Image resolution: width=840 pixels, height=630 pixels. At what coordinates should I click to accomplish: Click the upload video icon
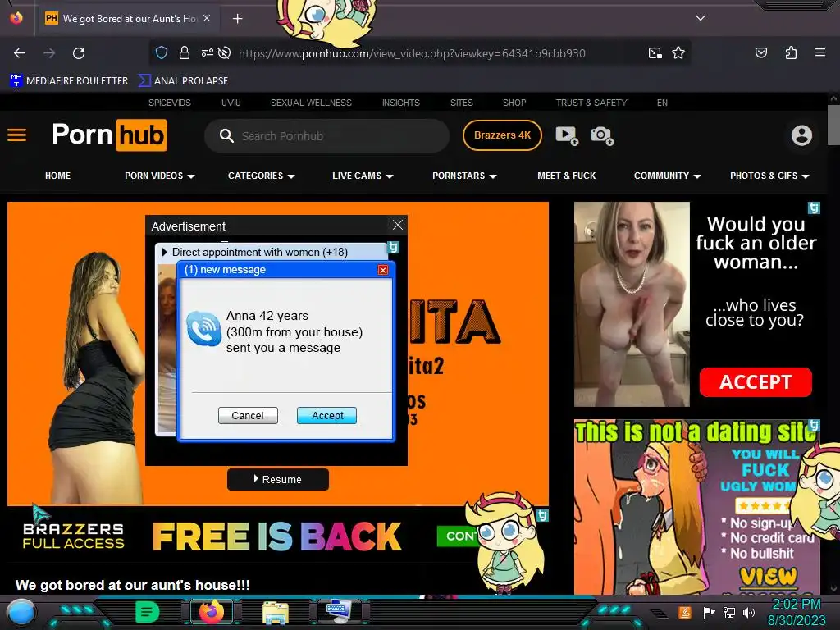[x=566, y=135]
